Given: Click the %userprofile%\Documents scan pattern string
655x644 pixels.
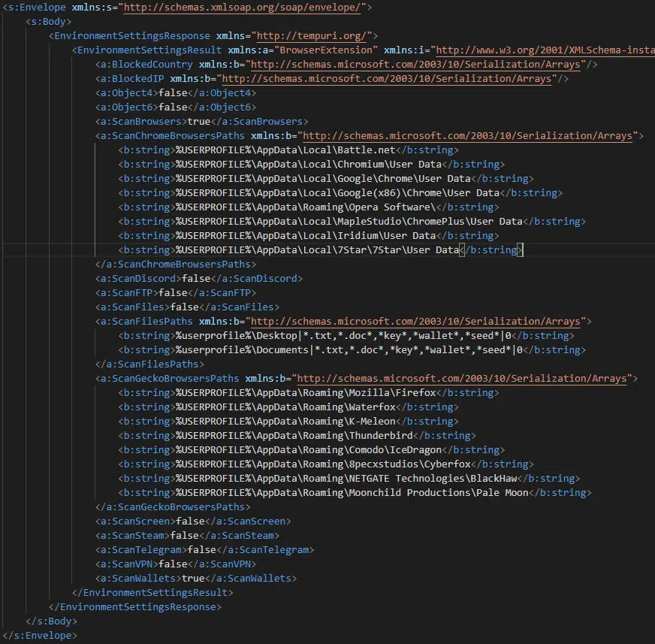Looking at the screenshot, I should click(x=349, y=349).
